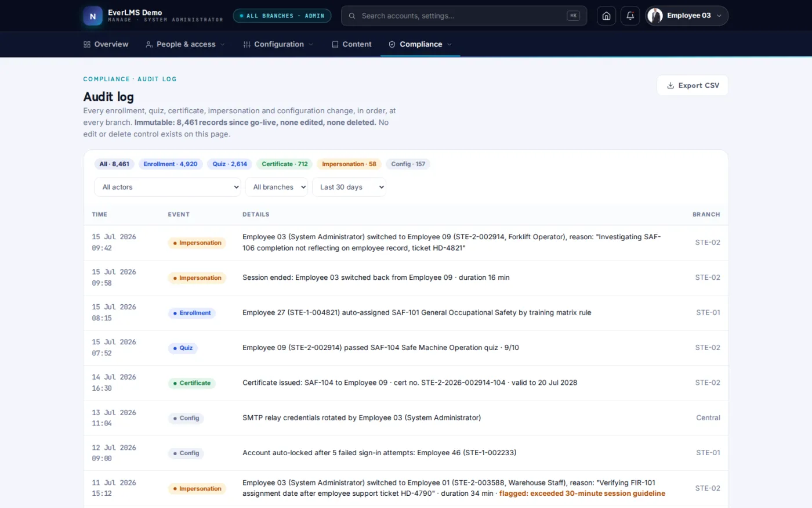Click the Impersonation badge on 11 Jul 2026
Viewport: 812px width, 508px height.
197,489
